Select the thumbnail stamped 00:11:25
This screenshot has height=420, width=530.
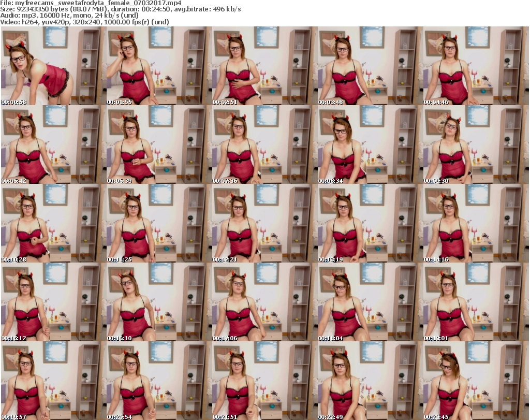(x=159, y=224)
